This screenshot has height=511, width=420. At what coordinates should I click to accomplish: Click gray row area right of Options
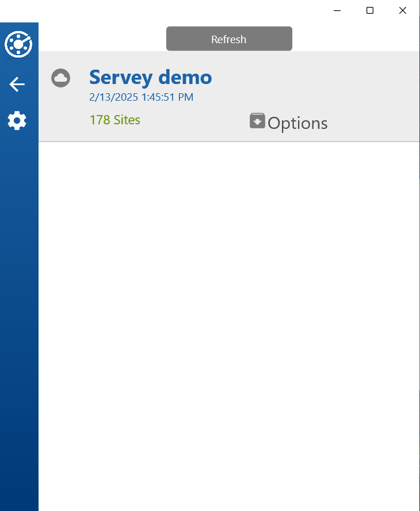(x=373, y=123)
